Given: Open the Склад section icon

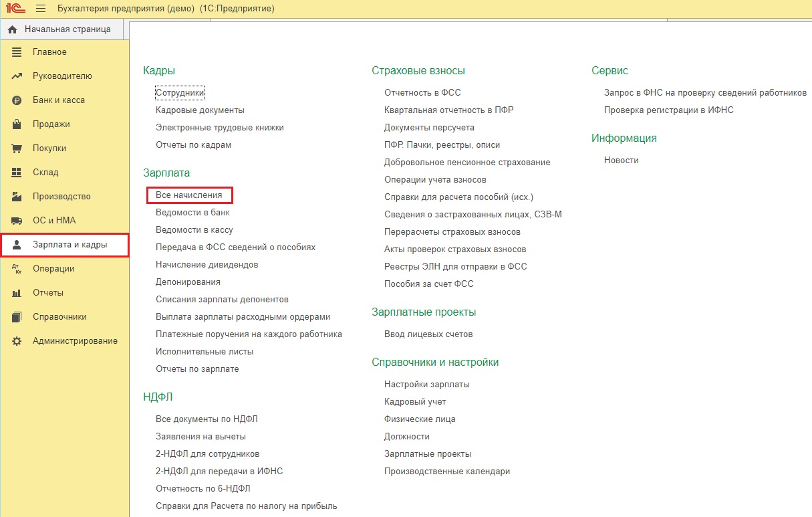Looking at the screenshot, I should tap(16, 172).
